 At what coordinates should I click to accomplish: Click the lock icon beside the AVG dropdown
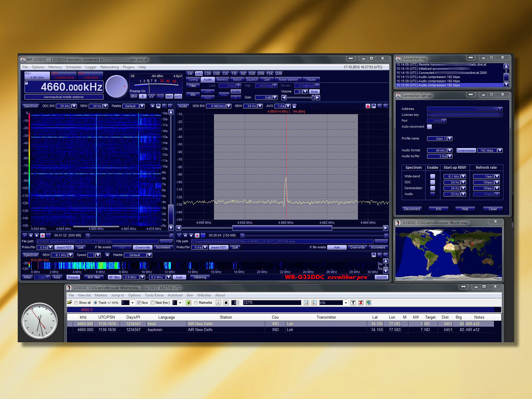[294, 106]
